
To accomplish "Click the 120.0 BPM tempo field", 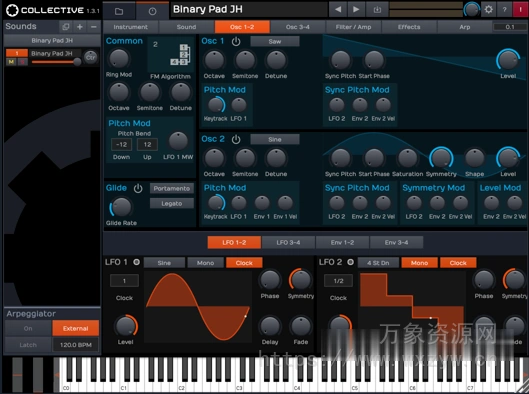I will click(x=76, y=345).
